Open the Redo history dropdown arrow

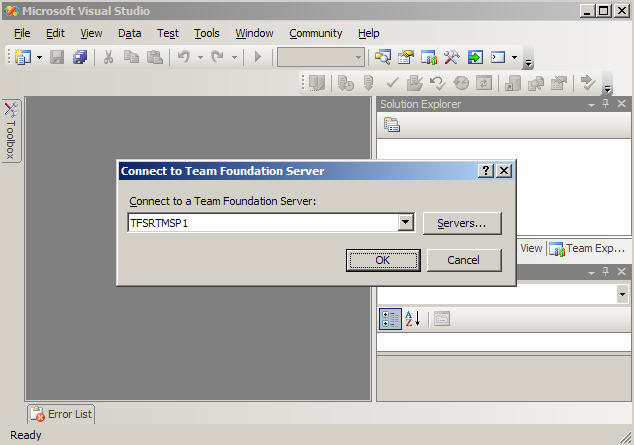point(234,57)
